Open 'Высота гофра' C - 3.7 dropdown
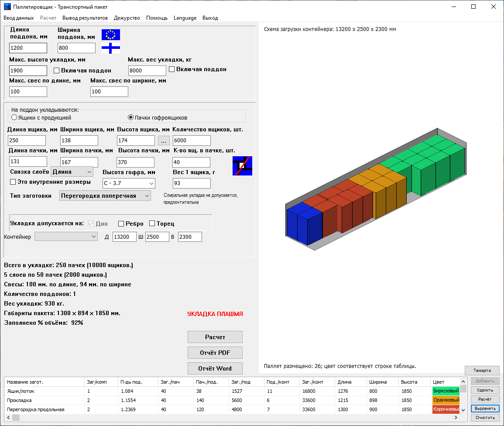The image size is (504, 426). pyautogui.click(x=129, y=183)
